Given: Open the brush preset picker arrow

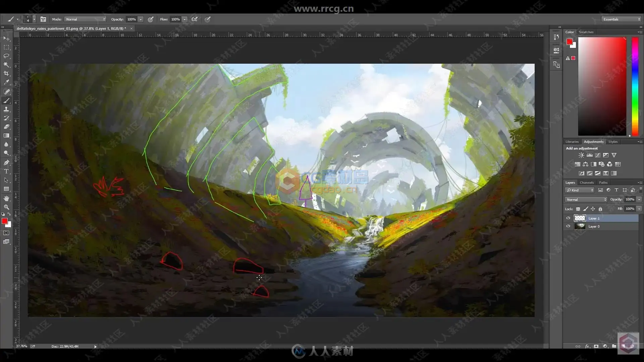Looking at the screenshot, I should (x=34, y=19).
